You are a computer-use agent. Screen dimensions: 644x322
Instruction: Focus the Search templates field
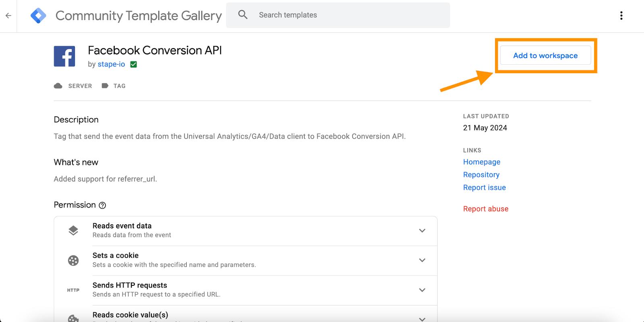pos(338,15)
